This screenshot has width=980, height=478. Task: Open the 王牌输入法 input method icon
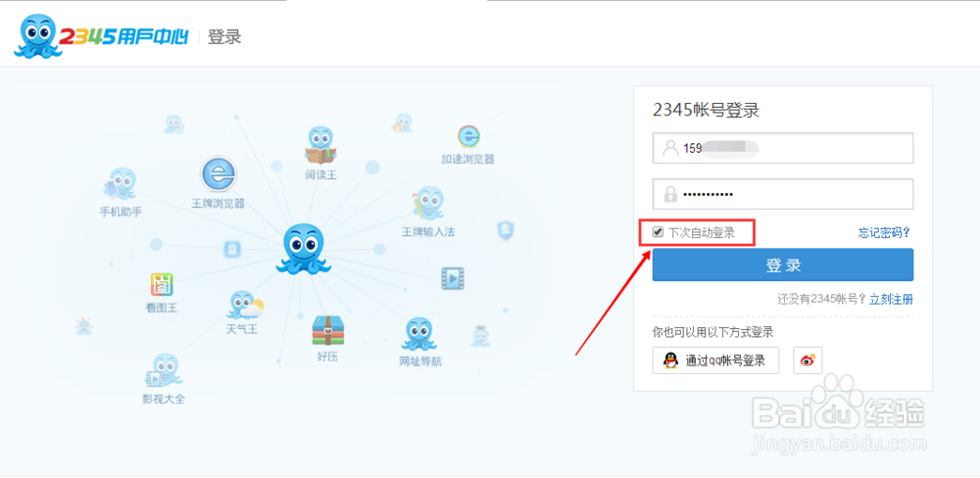[x=428, y=204]
